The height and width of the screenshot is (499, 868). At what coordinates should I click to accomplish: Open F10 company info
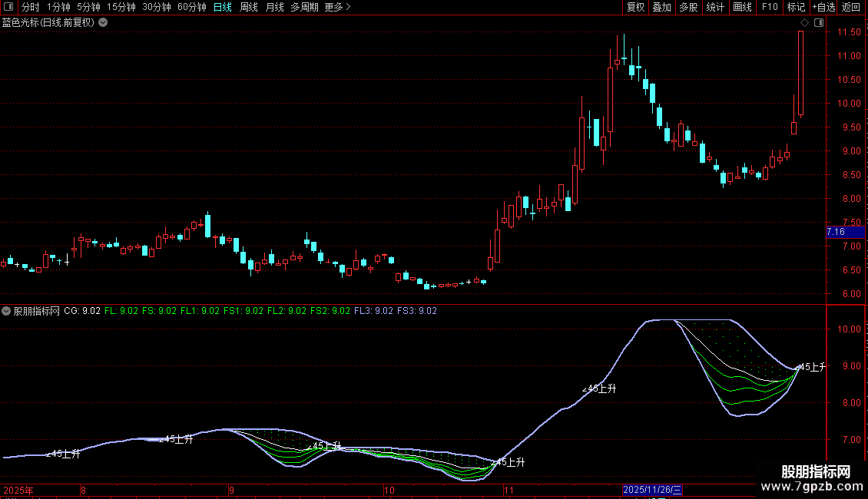[x=770, y=7]
